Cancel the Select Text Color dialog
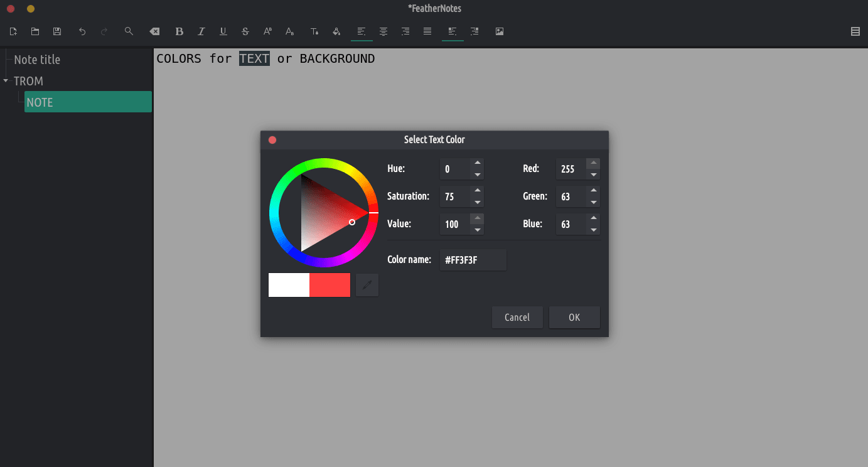This screenshot has width=868, height=467. (517, 318)
